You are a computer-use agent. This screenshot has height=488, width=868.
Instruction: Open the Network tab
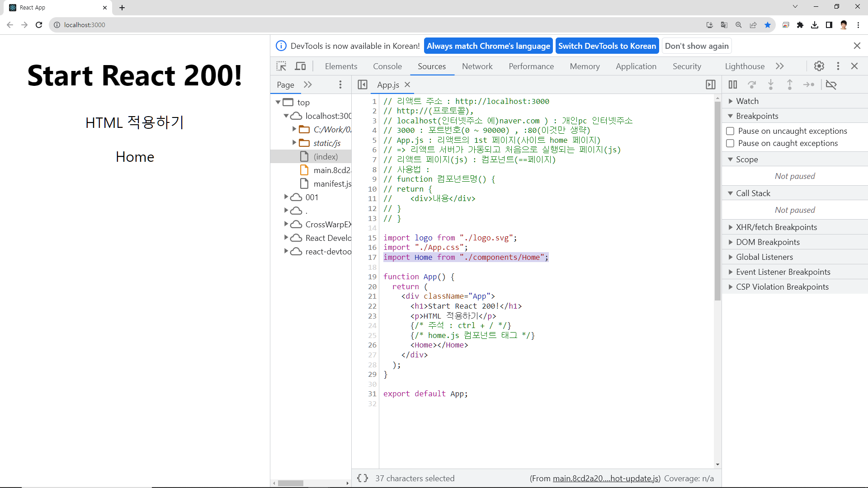click(477, 66)
